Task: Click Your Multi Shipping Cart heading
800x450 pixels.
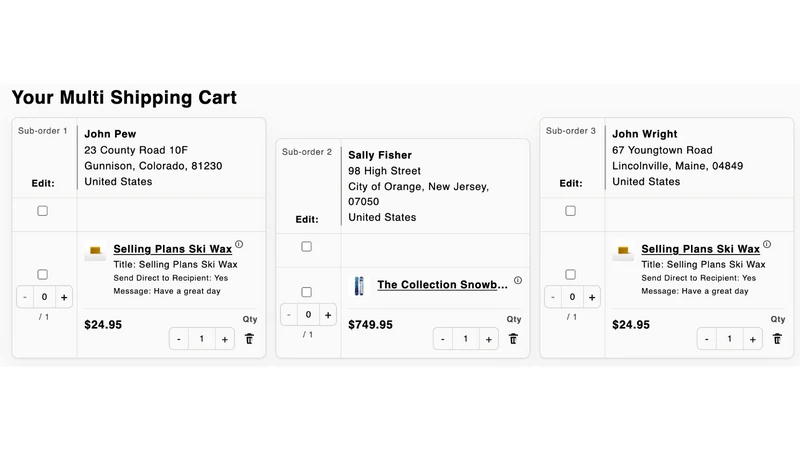Action: click(124, 97)
